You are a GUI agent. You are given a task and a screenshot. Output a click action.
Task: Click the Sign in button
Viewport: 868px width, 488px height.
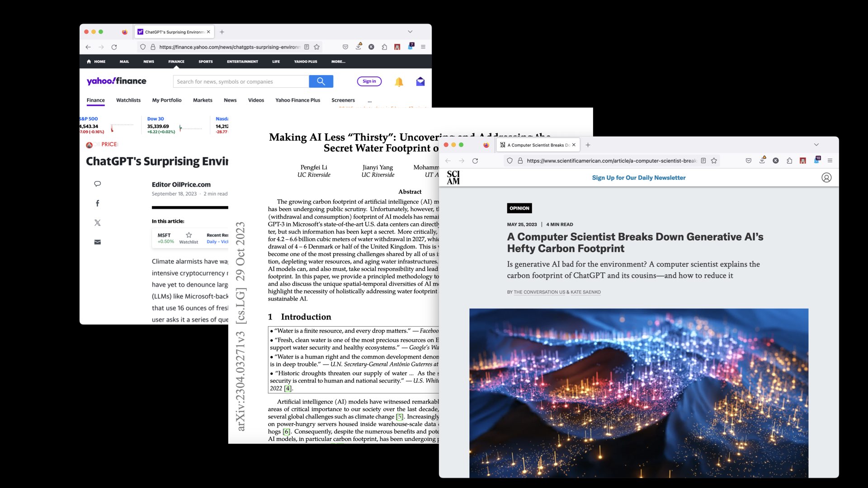(369, 81)
